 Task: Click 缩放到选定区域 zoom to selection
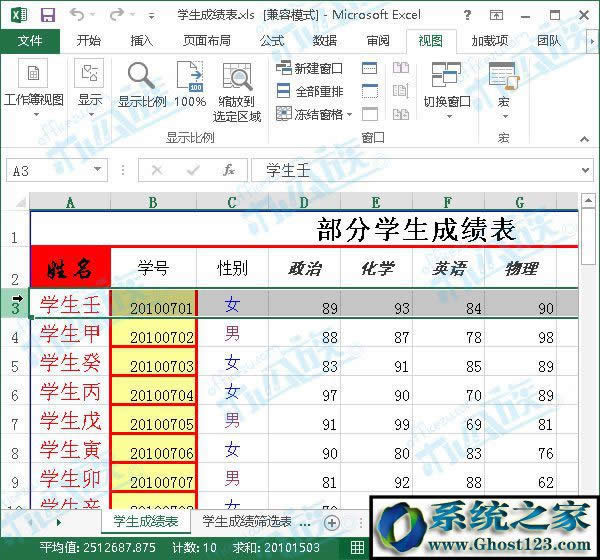[238, 78]
